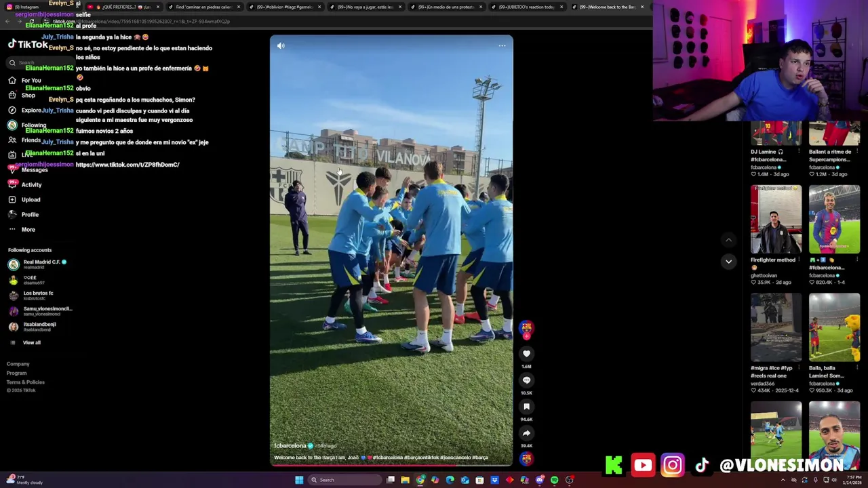
Task: Expand the More menu
Action: [22, 229]
